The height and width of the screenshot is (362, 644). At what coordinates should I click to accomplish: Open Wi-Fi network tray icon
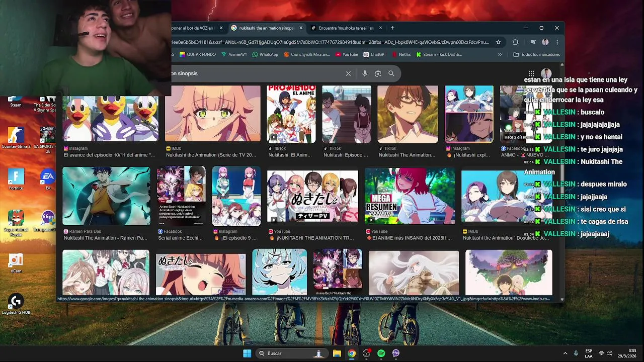tap(601, 353)
